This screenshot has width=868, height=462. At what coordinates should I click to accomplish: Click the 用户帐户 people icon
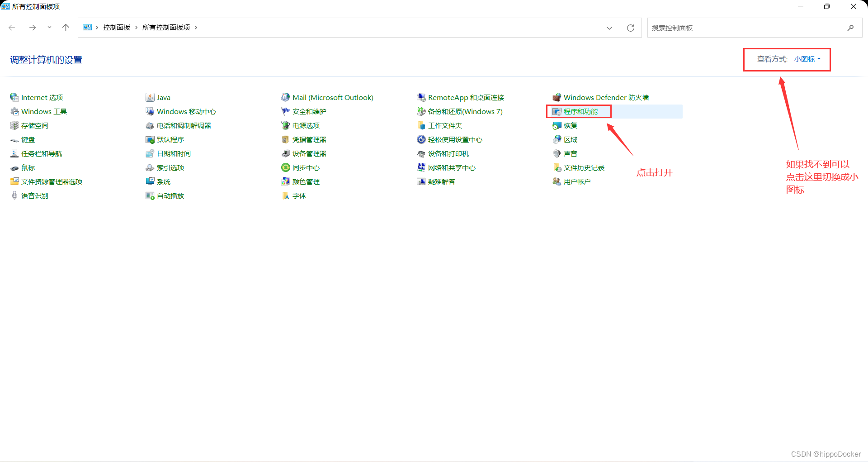tap(557, 181)
